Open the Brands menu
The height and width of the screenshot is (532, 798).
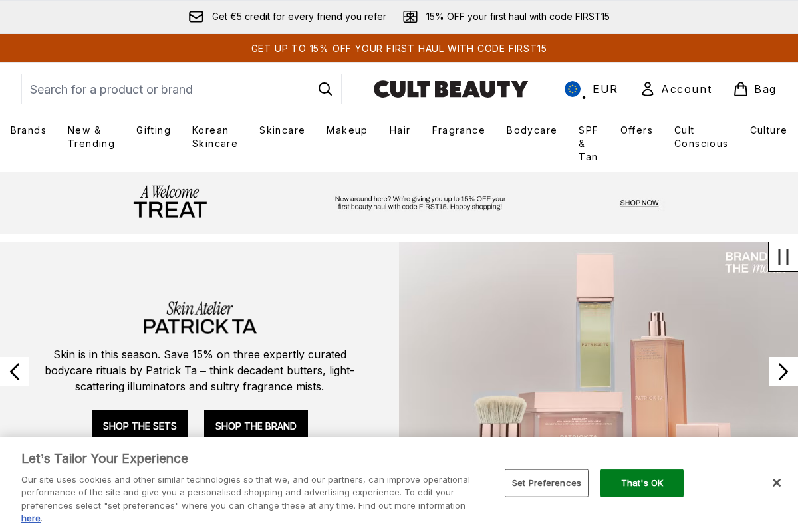click(29, 130)
